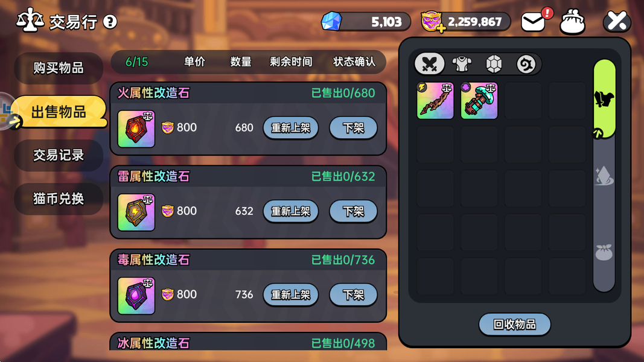Image resolution: width=644 pixels, height=362 pixels.
Task: Click the 毒属性改造石 item icon
Action: [x=136, y=296]
